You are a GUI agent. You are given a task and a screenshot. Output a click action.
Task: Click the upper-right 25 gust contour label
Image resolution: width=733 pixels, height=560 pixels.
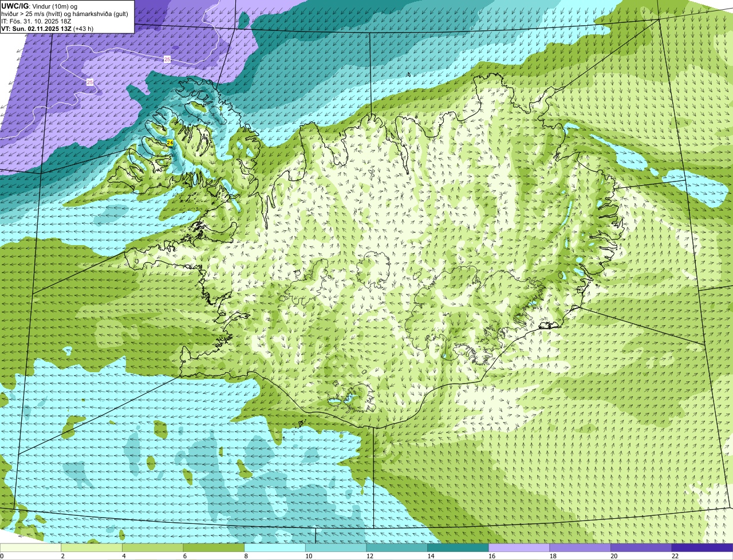(x=167, y=59)
